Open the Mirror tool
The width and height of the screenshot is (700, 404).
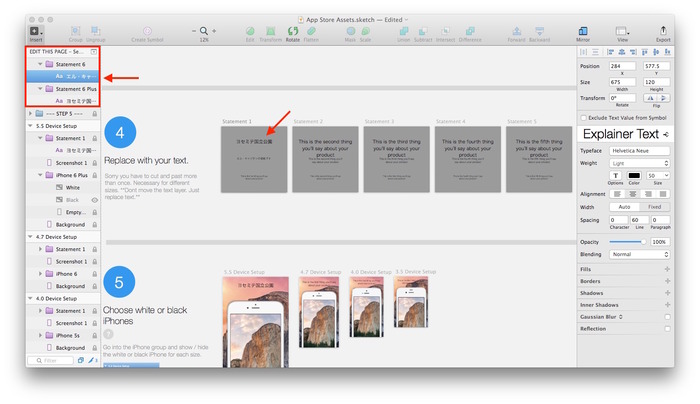(x=583, y=31)
